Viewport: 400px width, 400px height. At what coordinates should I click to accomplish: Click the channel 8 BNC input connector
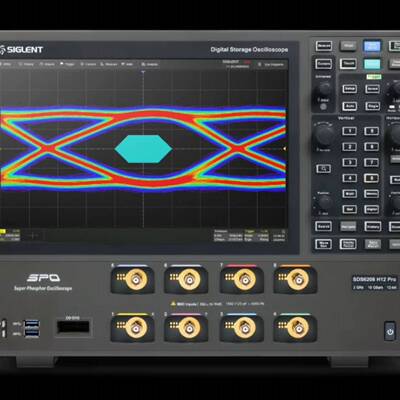point(297,279)
